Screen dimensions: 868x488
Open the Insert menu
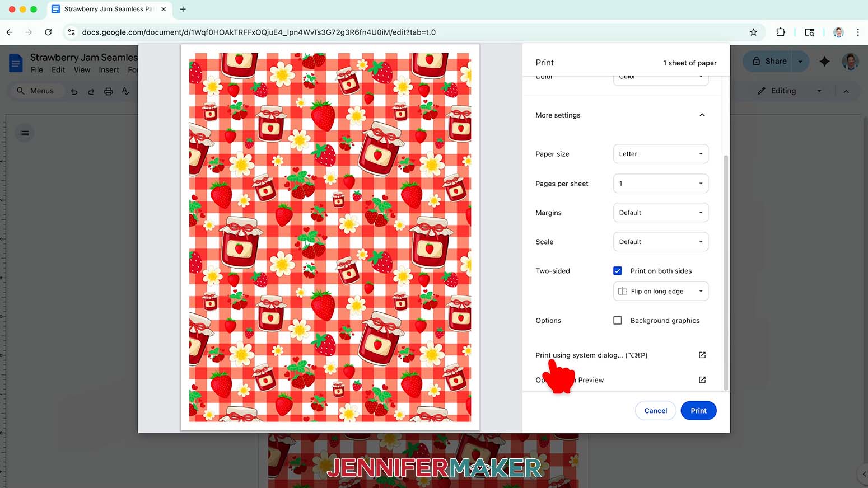click(x=109, y=70)
